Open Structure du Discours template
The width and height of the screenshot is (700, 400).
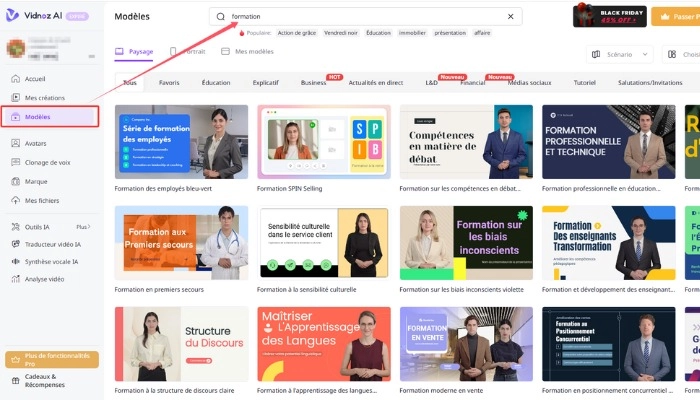(181, 344)
